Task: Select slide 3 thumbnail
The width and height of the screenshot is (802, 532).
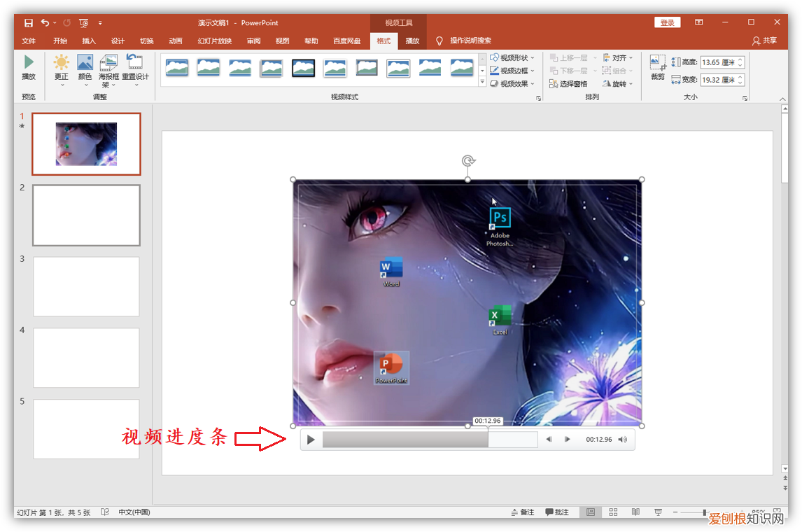Action: pyautogui.click(x=86, y=286)
